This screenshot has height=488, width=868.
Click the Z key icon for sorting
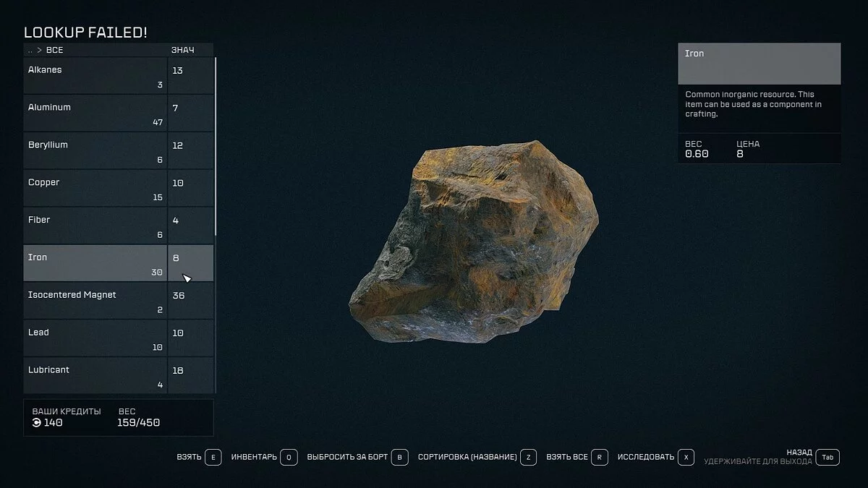click(x=529, y=457)
